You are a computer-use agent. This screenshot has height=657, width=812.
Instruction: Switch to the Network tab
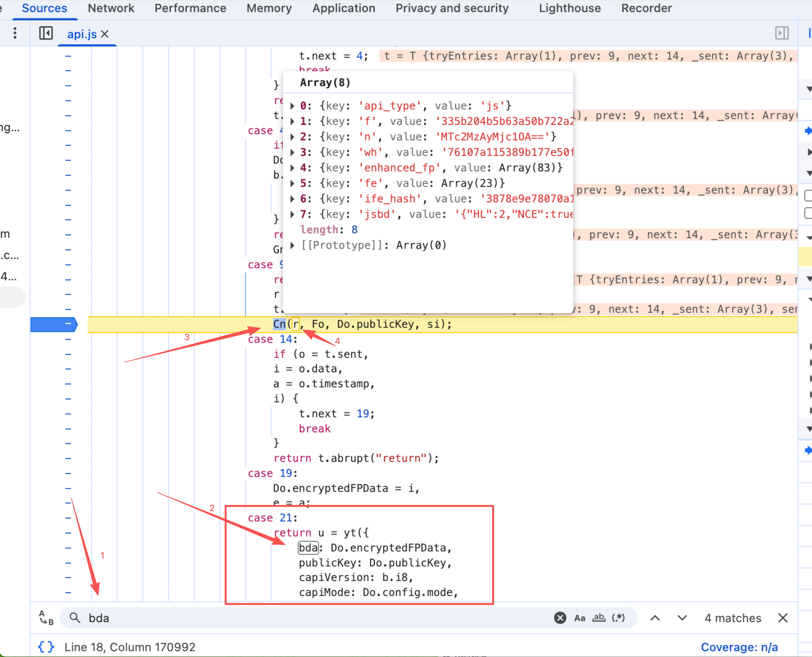point(111,8)
